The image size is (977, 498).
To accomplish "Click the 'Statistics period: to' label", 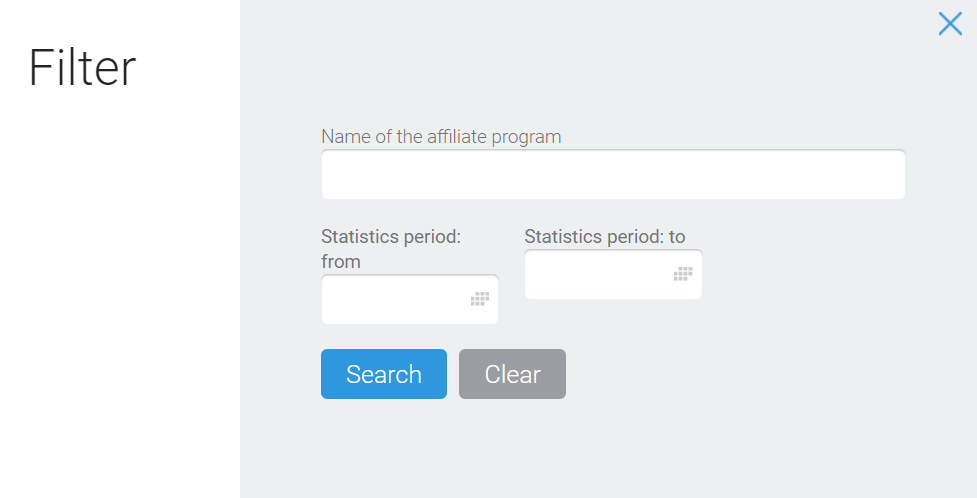I will [604, 237].
